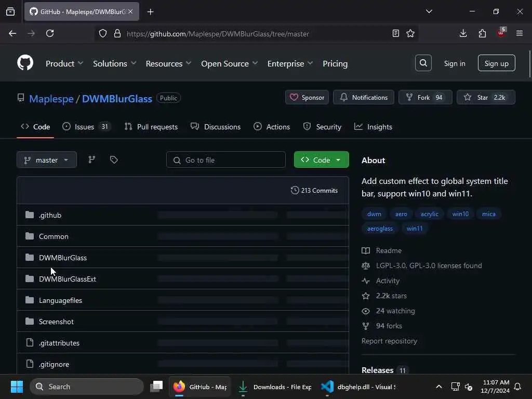532x399 pixels.
Task: Open the .github folder
Action: pyautogui.click(x=50, y=215)
